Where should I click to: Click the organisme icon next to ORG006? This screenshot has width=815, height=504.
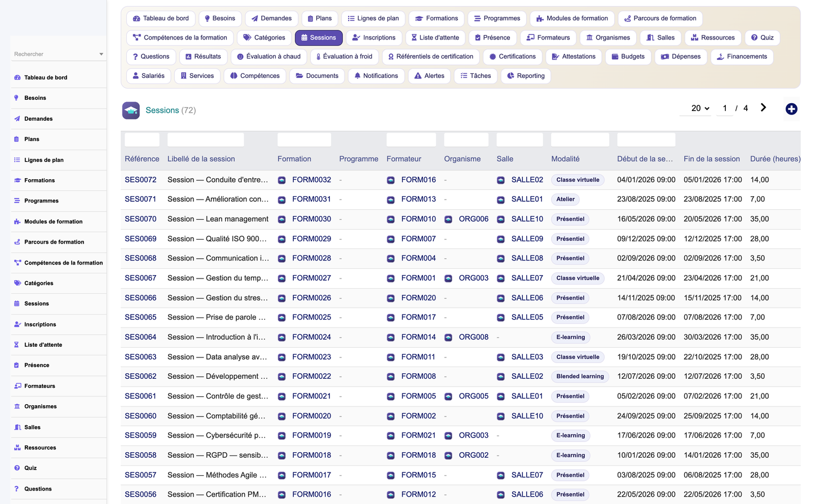click(x=448, y=219)
